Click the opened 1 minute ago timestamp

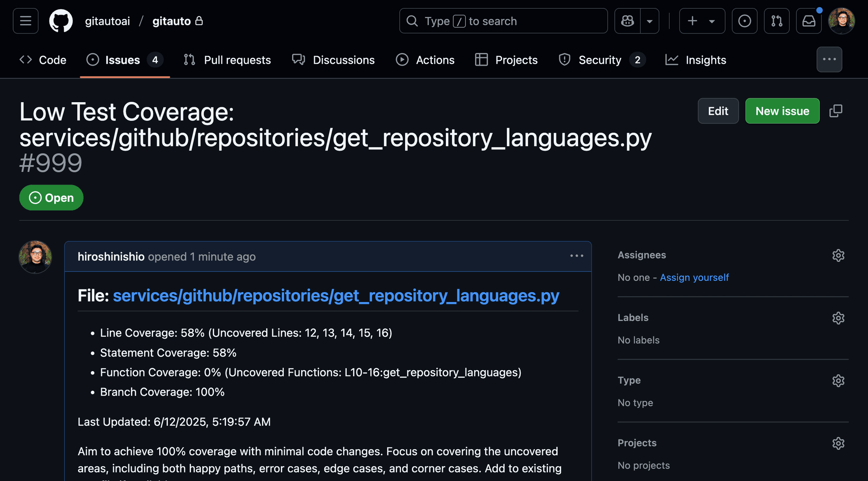202,257
